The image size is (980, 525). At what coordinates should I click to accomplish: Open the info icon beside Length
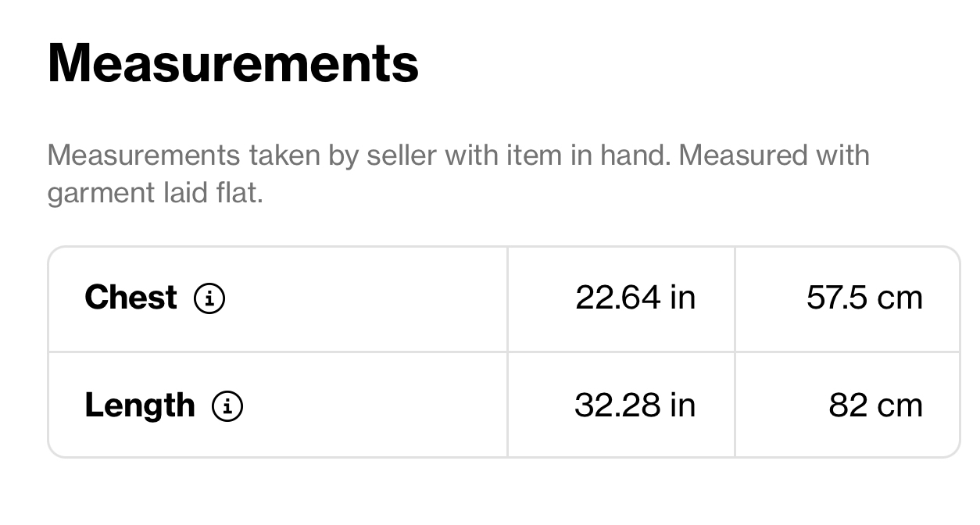tap(227, 406)
